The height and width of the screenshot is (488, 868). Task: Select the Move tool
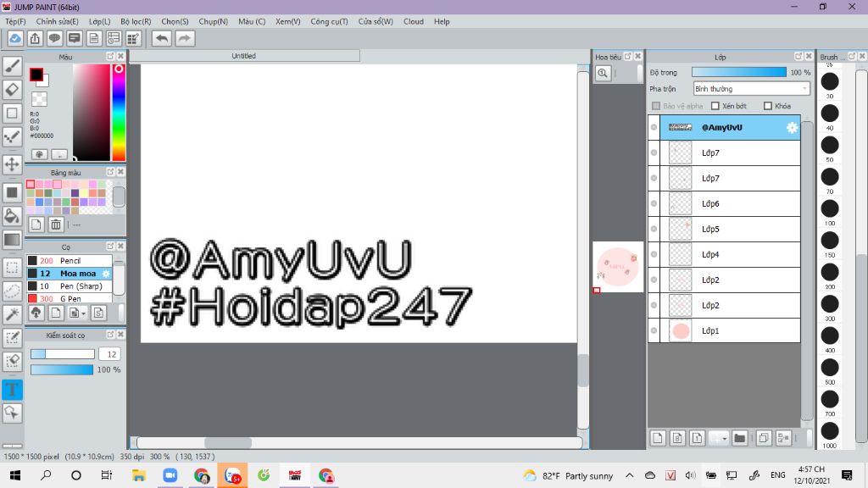(12, 164)
